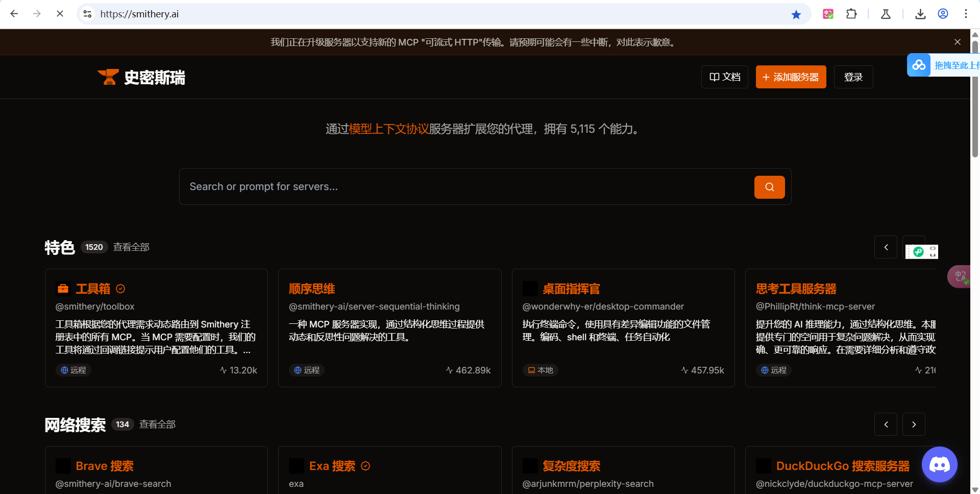Click the address bar URL

[139, 14]
